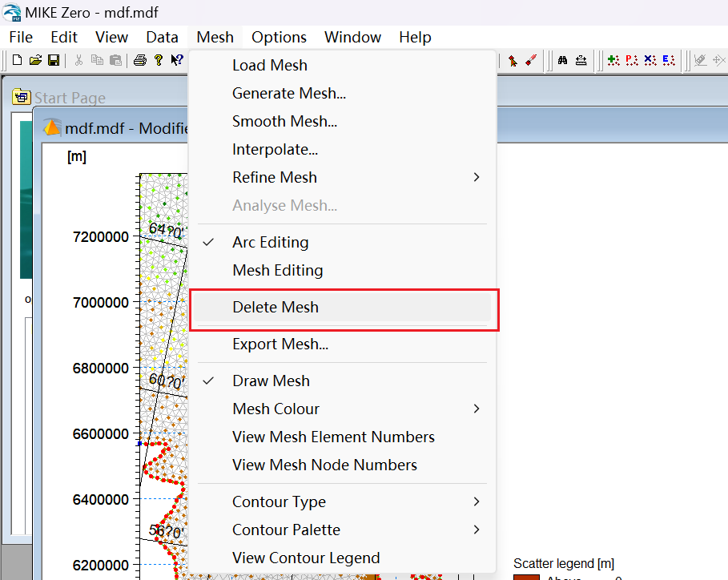This screenshot has width=728, height=580.
Task: Click the 7200000 y-axis label
Action: pos(101,237)
